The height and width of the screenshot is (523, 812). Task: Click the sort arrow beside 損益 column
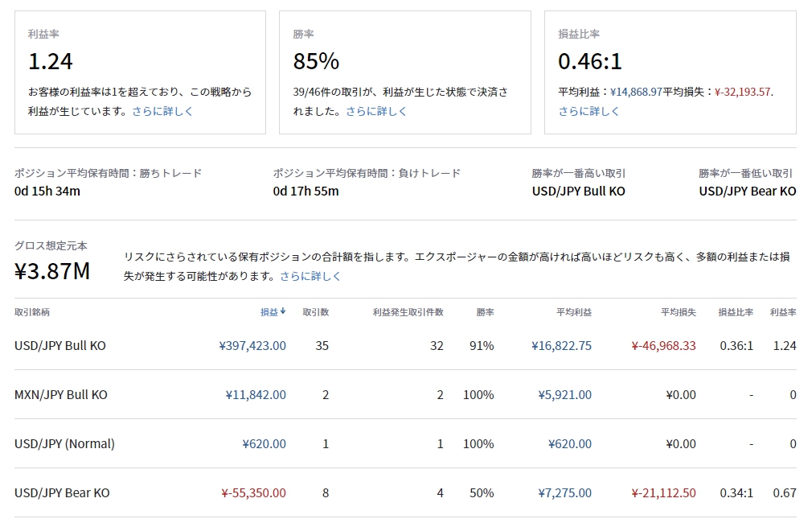[283, 312]
